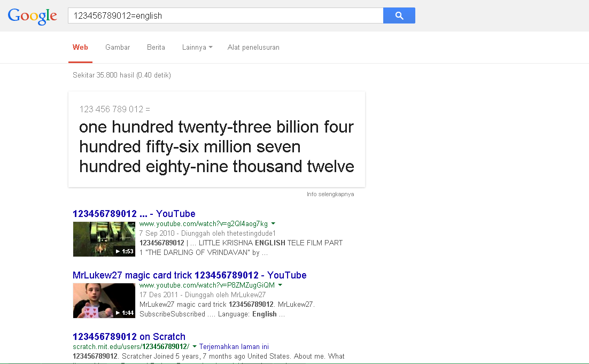The height and width of the screenshot is (364, 589).
Task: Click the '17 Des 2011 - Diunggah oleh MrLukew27' text
Action: pos(203,295)
